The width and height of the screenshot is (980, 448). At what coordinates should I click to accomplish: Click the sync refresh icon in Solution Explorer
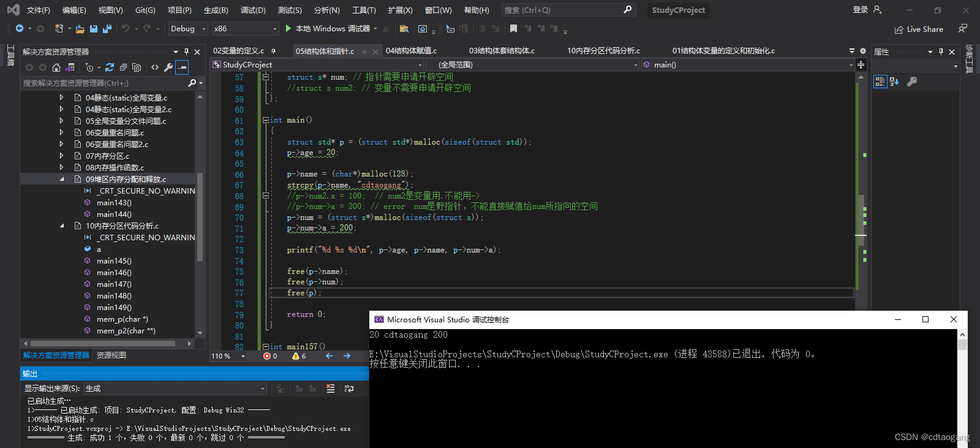click(x=110, y=67)
